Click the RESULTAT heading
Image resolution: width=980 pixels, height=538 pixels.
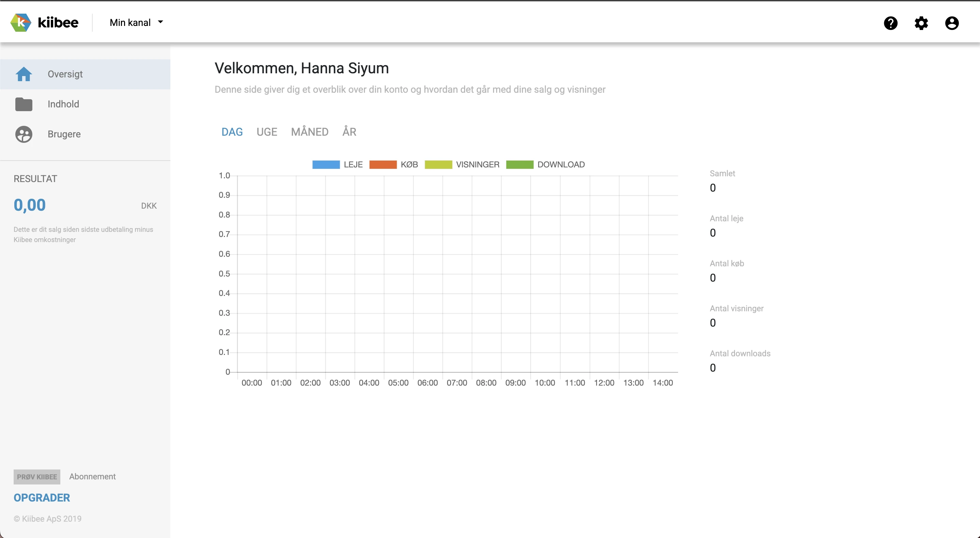click(35, 179)
